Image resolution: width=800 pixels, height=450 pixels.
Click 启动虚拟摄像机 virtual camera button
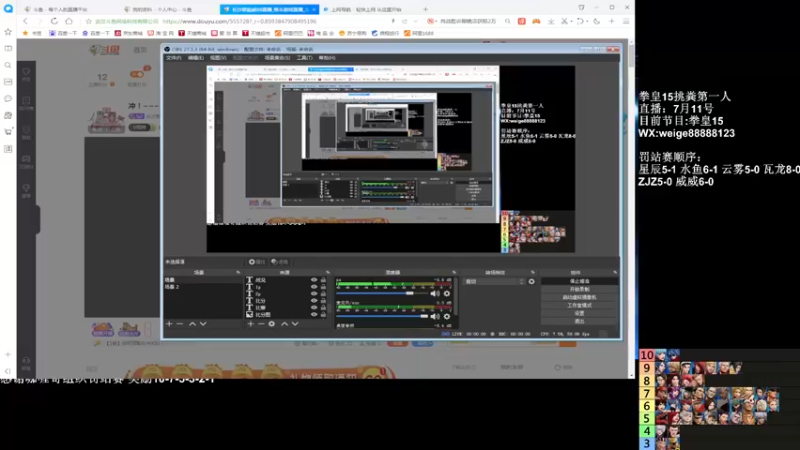(x=580, y=297)
